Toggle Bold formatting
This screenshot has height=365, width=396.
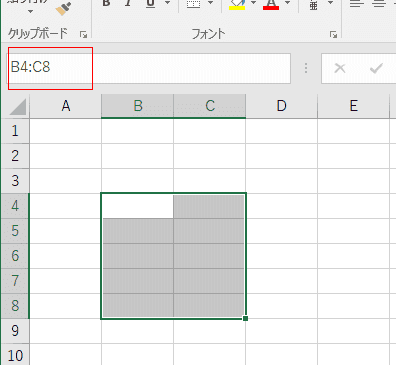point(106,3)
